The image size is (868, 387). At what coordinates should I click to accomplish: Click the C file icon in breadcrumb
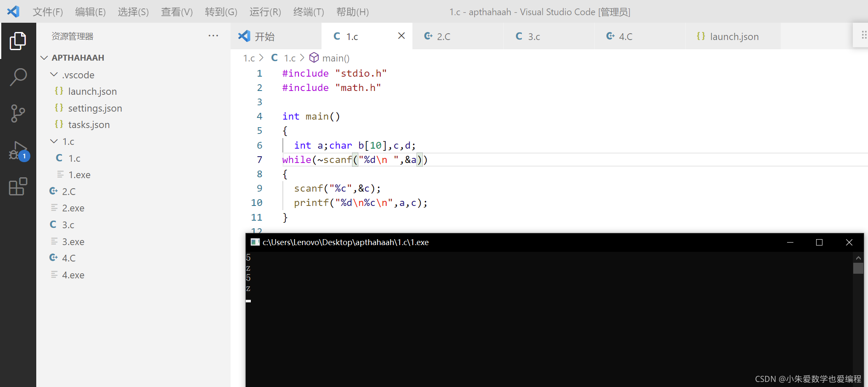(x=274, y=58)
